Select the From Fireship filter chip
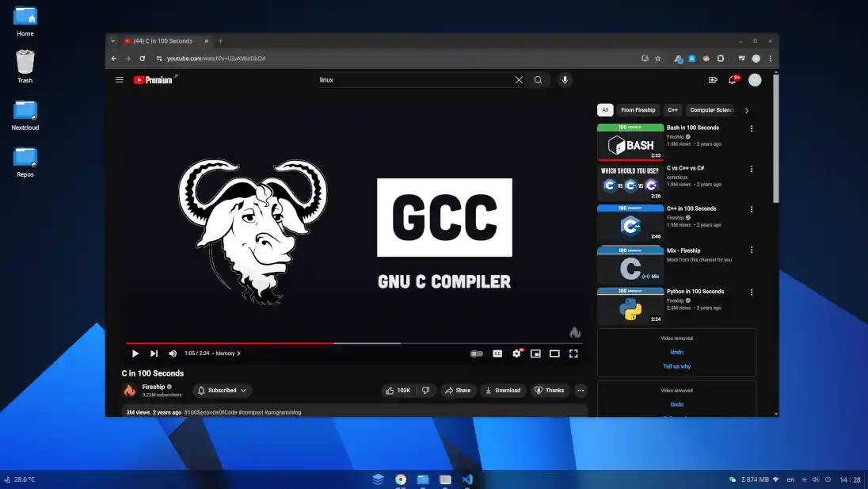 click(638, 110)
